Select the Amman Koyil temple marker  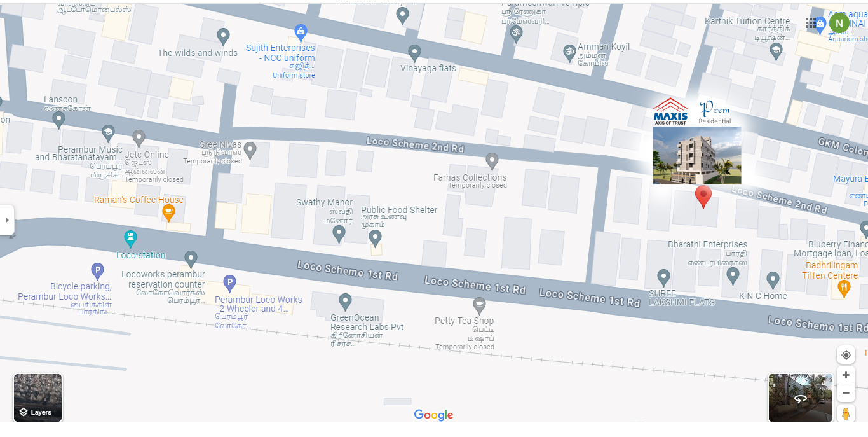[x=569, y=53]
